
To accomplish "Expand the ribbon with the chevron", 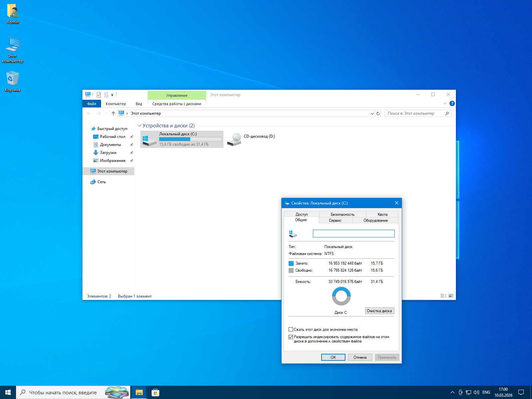I will point(445,103).
